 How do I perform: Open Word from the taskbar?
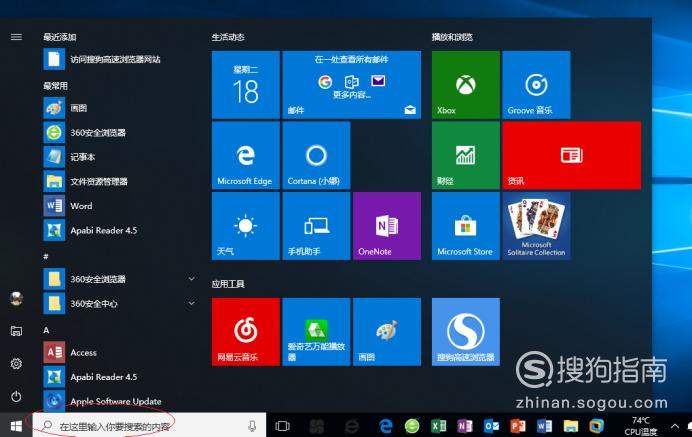[x=544, y=426]
